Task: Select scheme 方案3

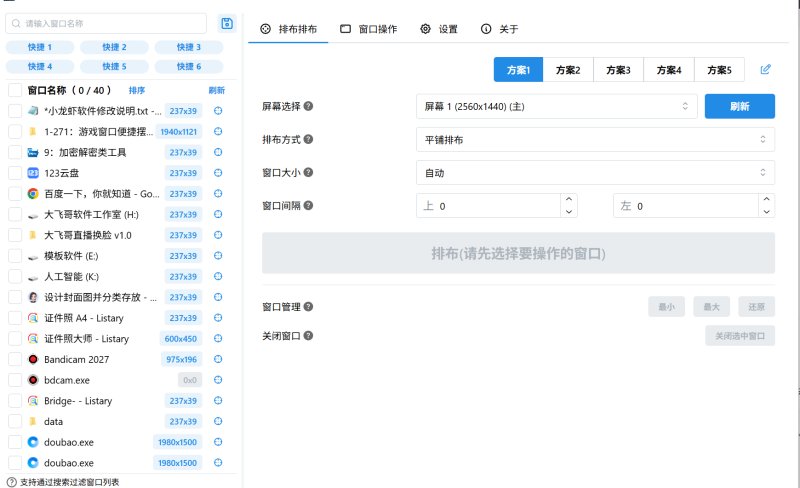Action: point(618,70)
